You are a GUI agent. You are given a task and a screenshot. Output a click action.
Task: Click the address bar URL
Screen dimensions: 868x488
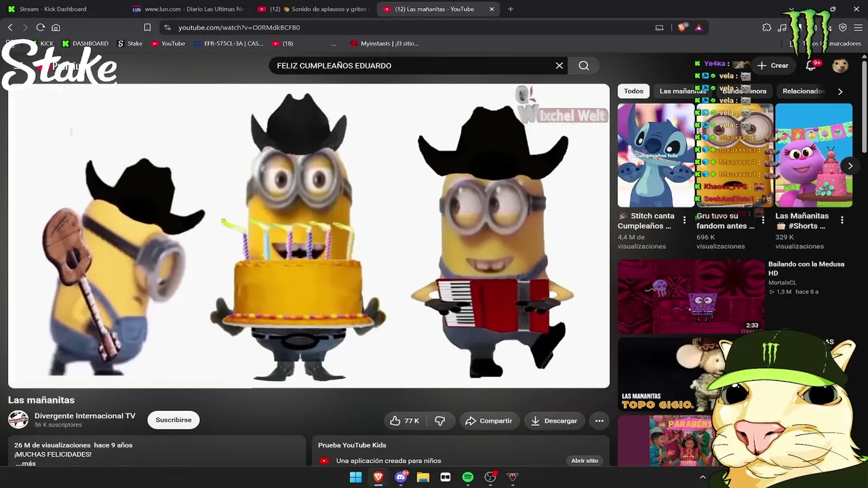click(x=239, y=28)
